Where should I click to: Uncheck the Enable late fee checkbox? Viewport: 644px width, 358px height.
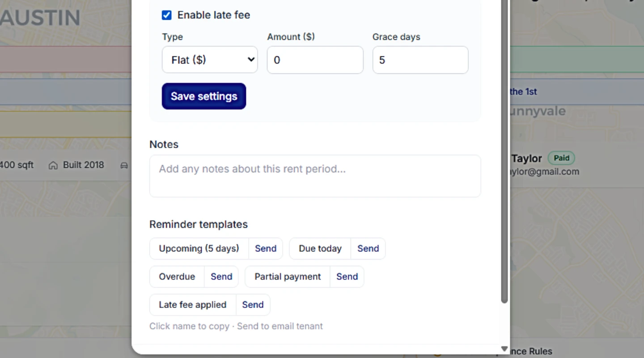pos(166,15)
